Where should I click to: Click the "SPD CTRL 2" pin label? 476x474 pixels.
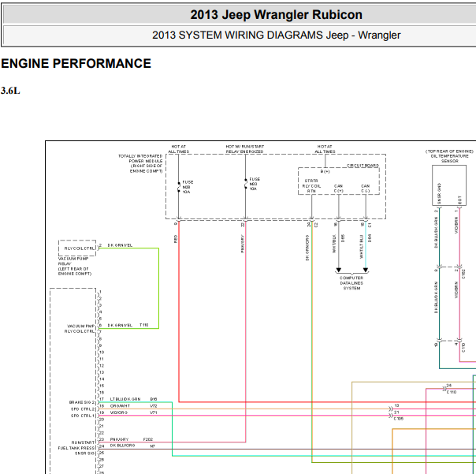tap(83, 409)
